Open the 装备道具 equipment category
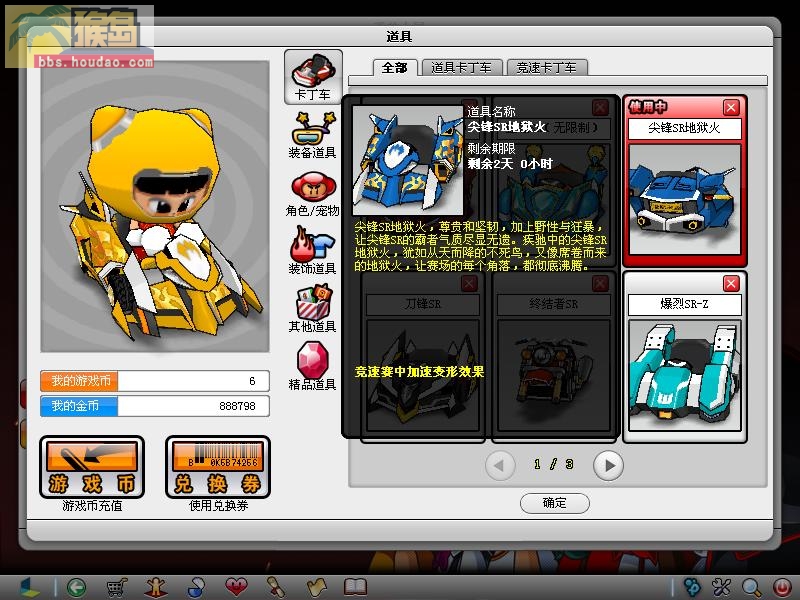The height and width of the screenshot is (600, 800). [313, 136]
